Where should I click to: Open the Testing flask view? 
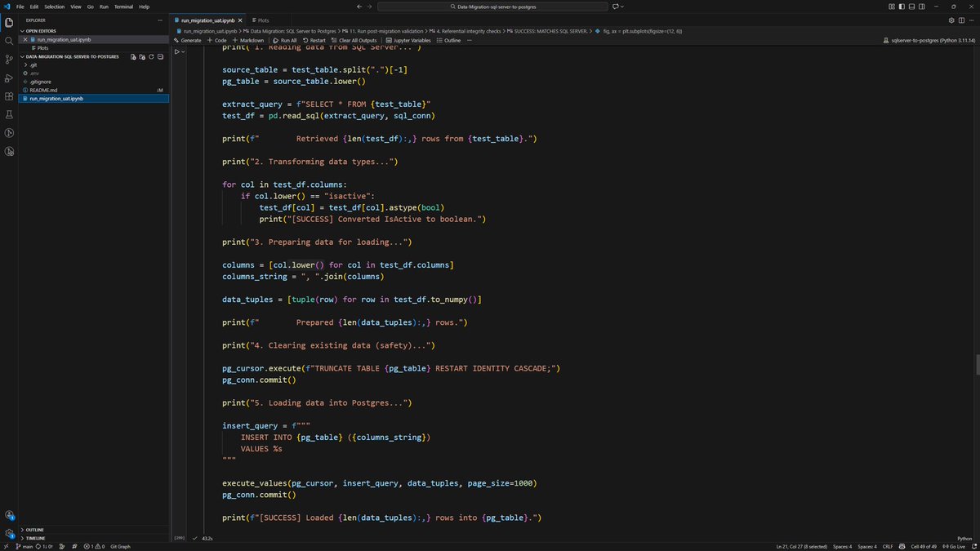[9, 114]
